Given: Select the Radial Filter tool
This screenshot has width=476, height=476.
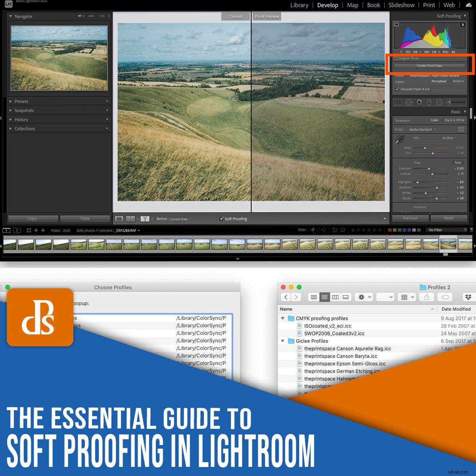Looking at the screenshot, I should [x=440, y=102].
